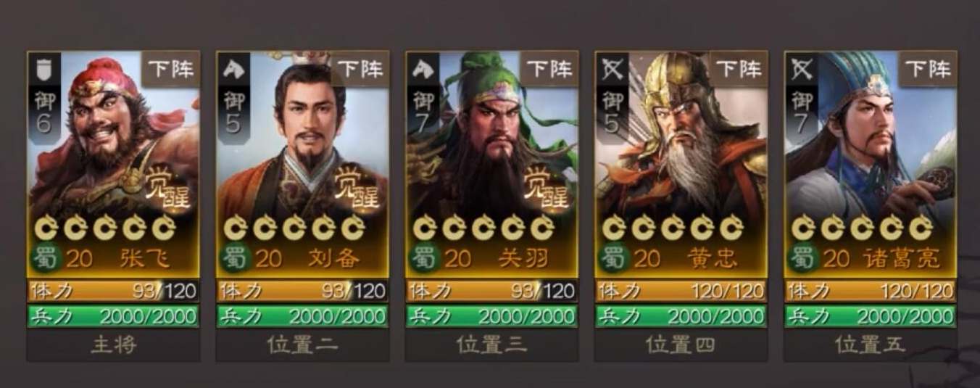Tap the green 蜀 faction badge on 黄忠's card

pyautogui.click(x=614, y=258)
